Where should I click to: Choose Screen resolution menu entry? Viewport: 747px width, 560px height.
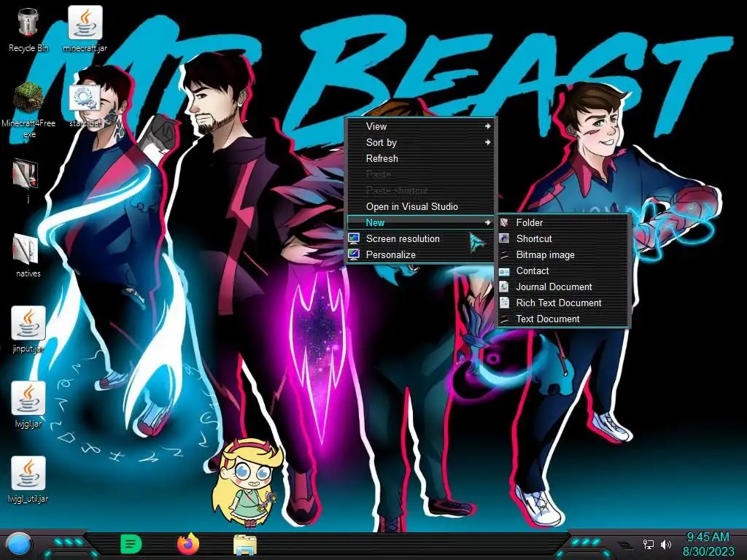pos(421,238)
